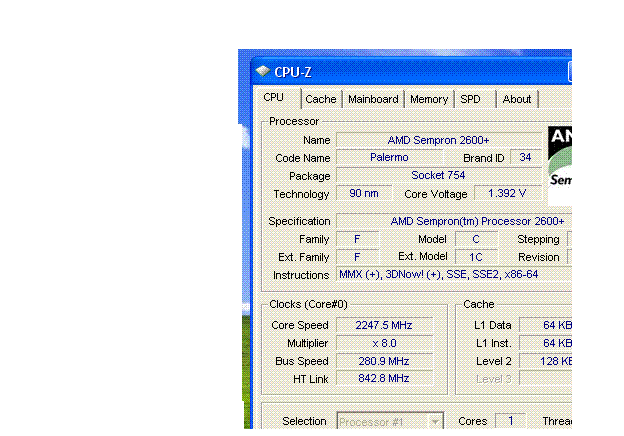Click the Core Speed label
The image size is (624, 436).
(x=300, y=325)
